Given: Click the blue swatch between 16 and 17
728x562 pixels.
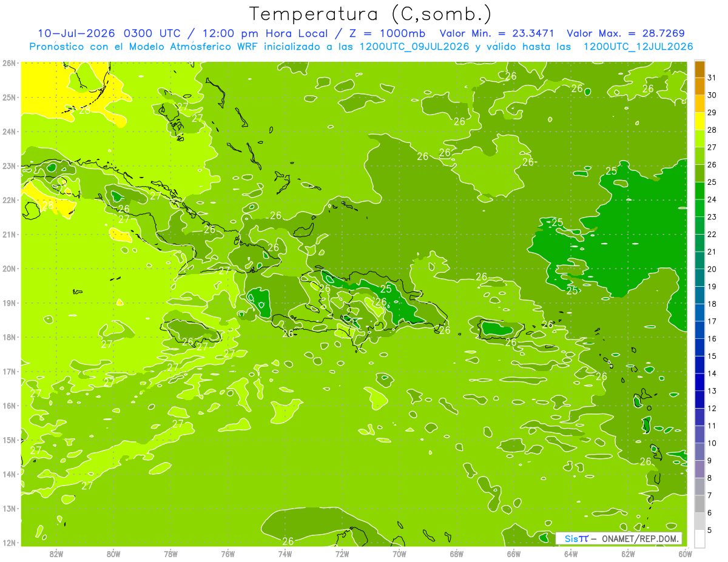Looking at the screenshot, I should tap(699, 330).
